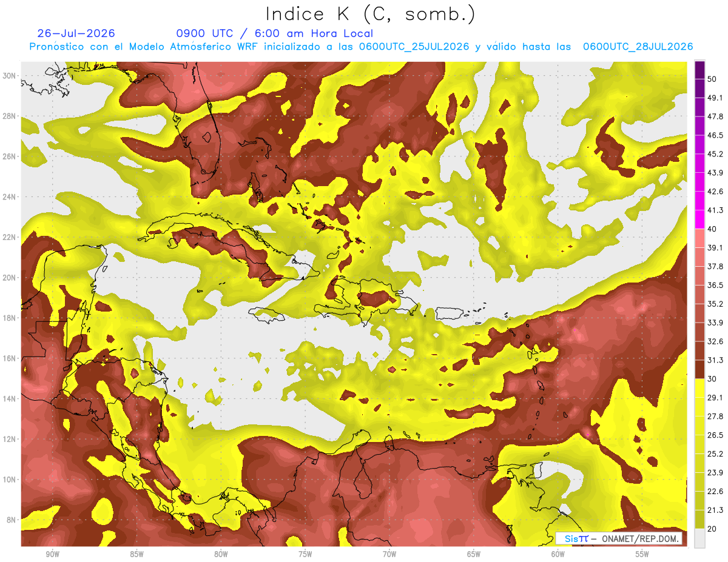Screen dimensions: 728x562
Task: Click the colorbar value '30'
Action: [x=712, y=379]
